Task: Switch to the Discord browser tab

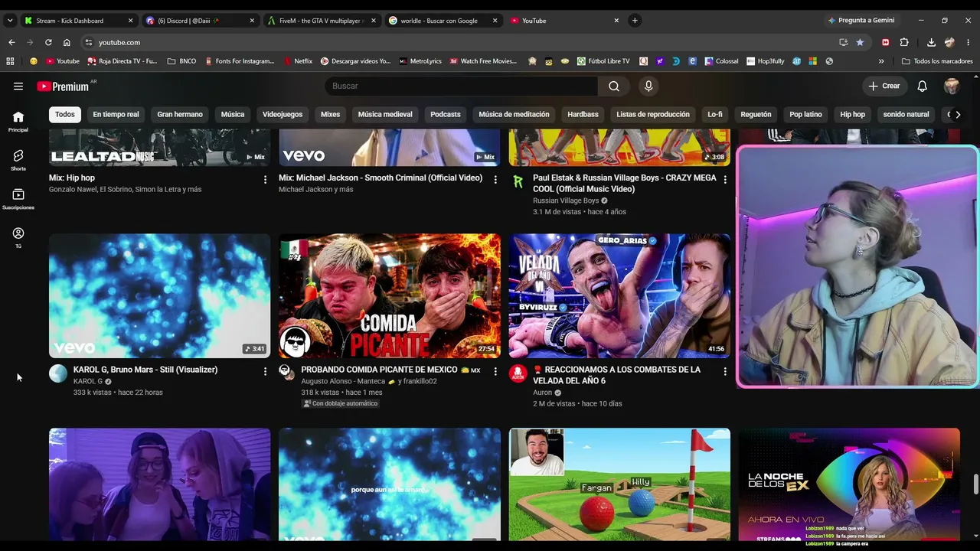Action: click(x=199, y=21)
